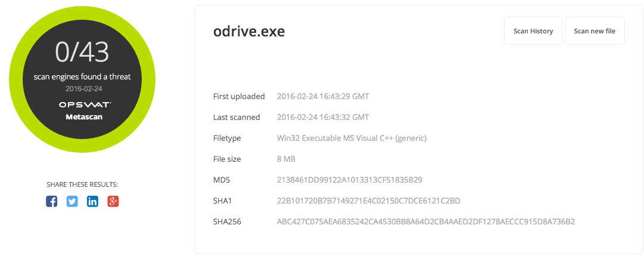Screen dimensions: 644x262
Task: Click the 0/43 detection score
Action: click(x=82, y=53)
